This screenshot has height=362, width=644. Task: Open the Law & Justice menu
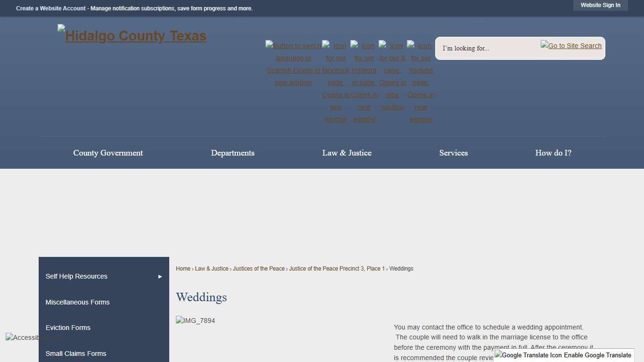click(x=347, y=153)
